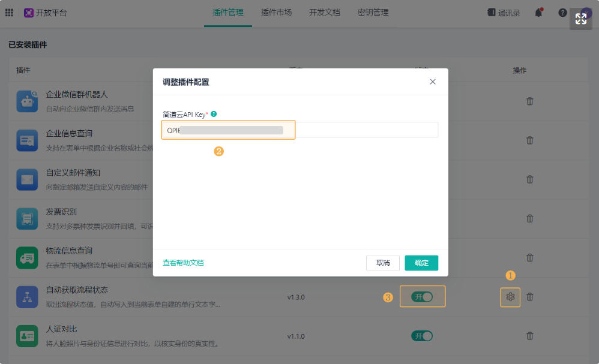
Task: Click the 自定义邮件通知 plugin icon
Action: pyautogui.click(x=26, y=179)
